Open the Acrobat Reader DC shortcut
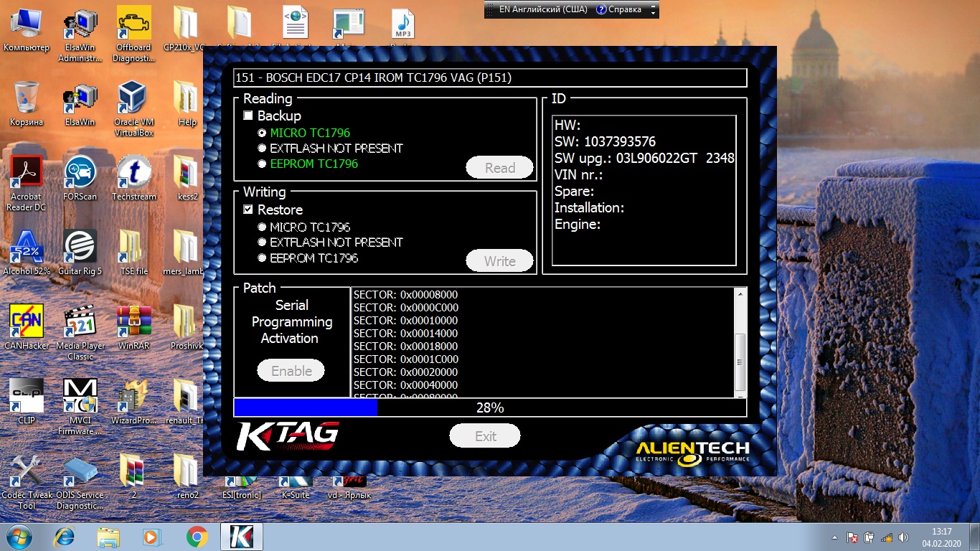This screenshot has height=551, width=980. (26, 184)
